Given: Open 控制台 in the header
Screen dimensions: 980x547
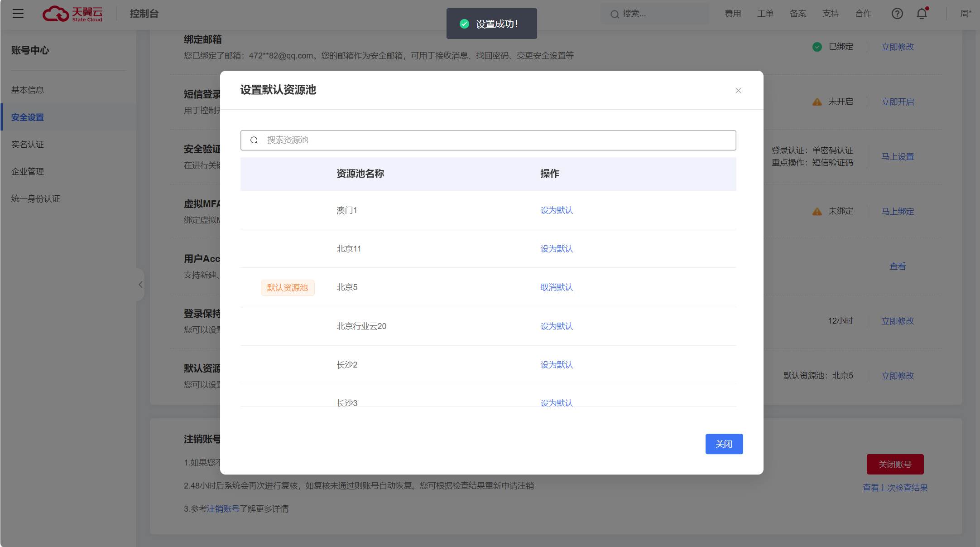Looking at the screenshot, I should (144, 14).
